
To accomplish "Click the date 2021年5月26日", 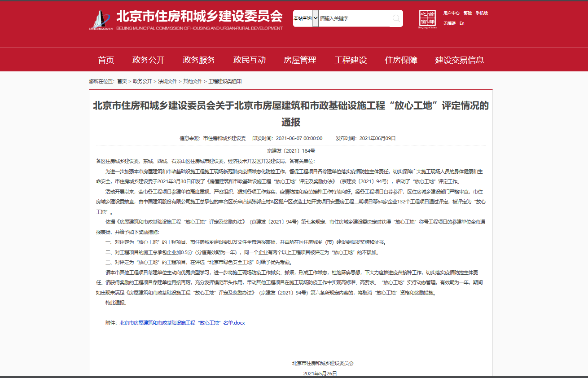I will [320, 374].
